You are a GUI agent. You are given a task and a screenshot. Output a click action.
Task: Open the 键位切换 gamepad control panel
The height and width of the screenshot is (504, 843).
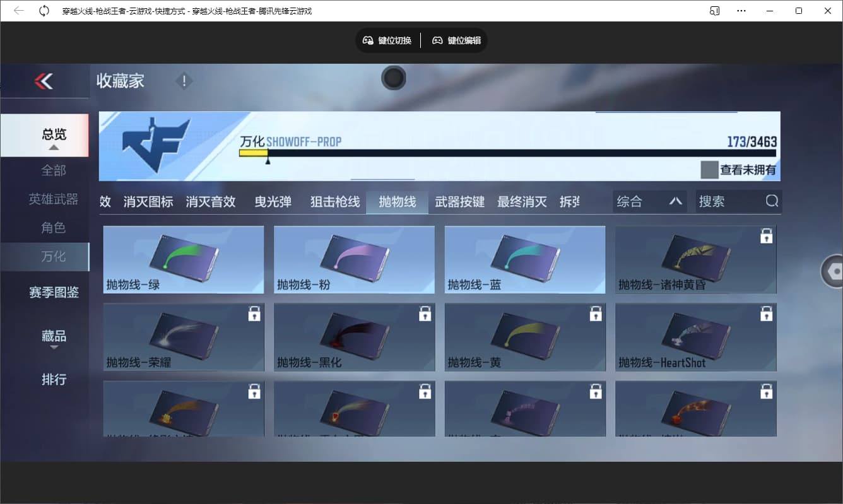387,40
